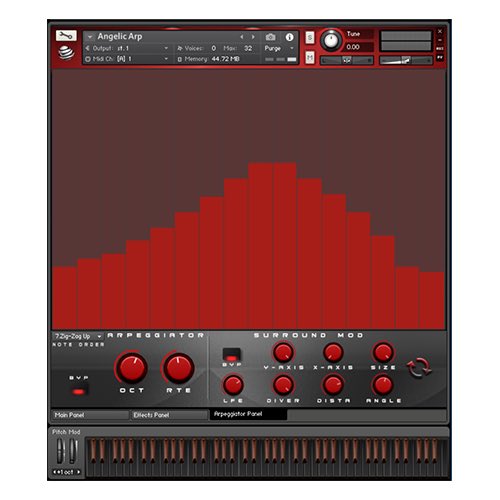Click the SURROUND MOD section heading
Screen dimensions: 500x500
308,335
